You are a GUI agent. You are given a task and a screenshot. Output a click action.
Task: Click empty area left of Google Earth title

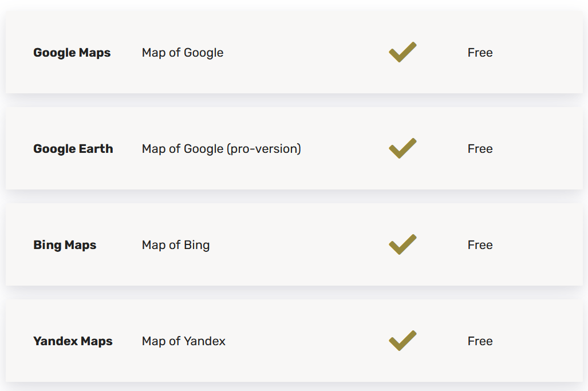(19, 149)
